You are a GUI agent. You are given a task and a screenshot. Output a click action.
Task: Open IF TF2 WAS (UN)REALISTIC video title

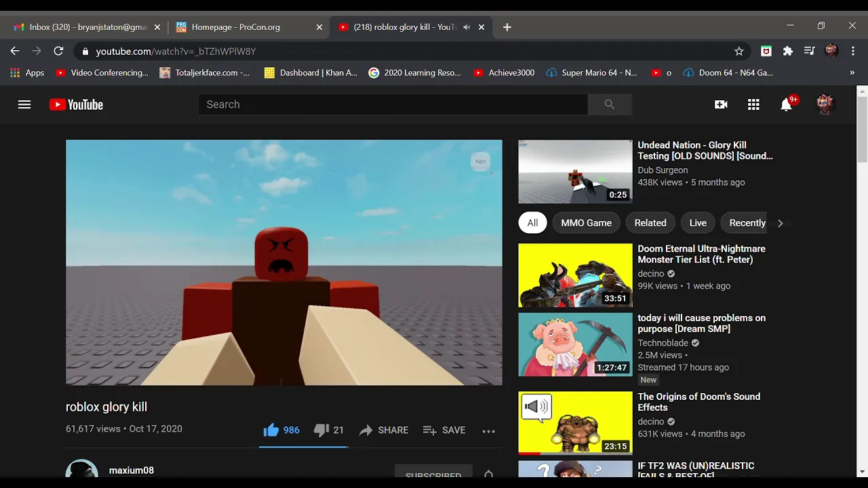[x=696, y=471]
